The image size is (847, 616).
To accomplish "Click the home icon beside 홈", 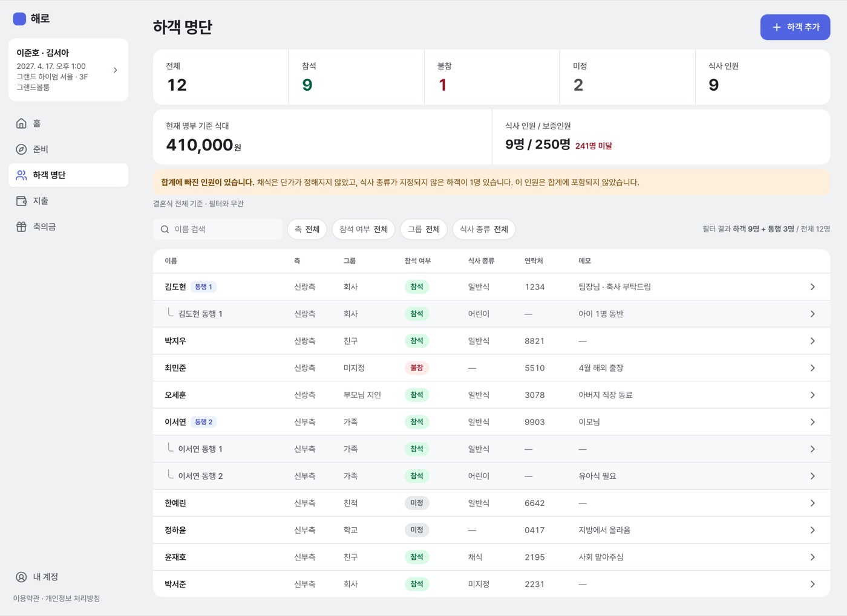I will click(x=21, y=123).
